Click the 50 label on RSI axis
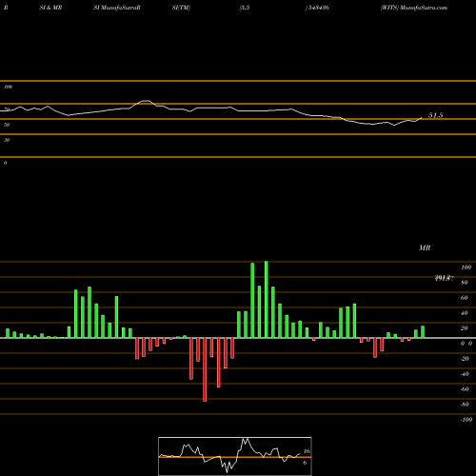The width and height of the screenshot is (476, 476). [x=7, y=125]
